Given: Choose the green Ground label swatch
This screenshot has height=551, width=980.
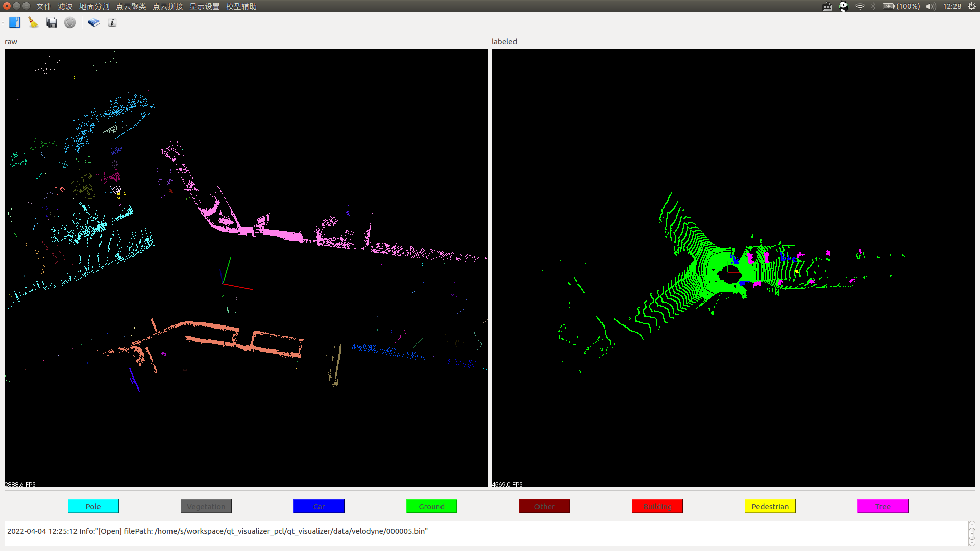Looking at the screenshot, I should click(x=432, y=506).
